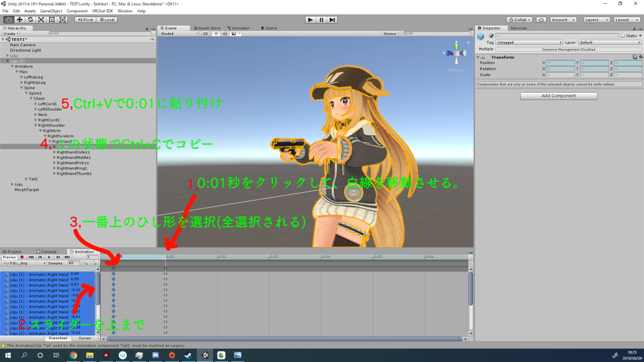Collapse the Transform component

coord(478,57)
